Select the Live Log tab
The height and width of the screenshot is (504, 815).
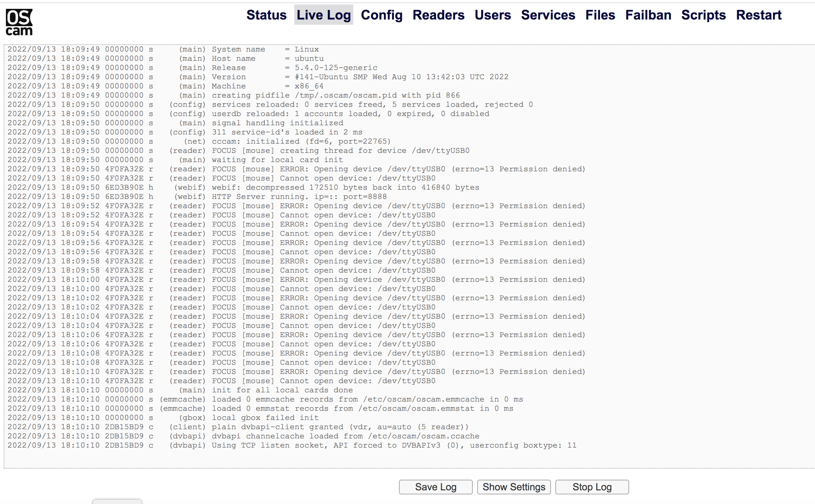pos(323,15)
